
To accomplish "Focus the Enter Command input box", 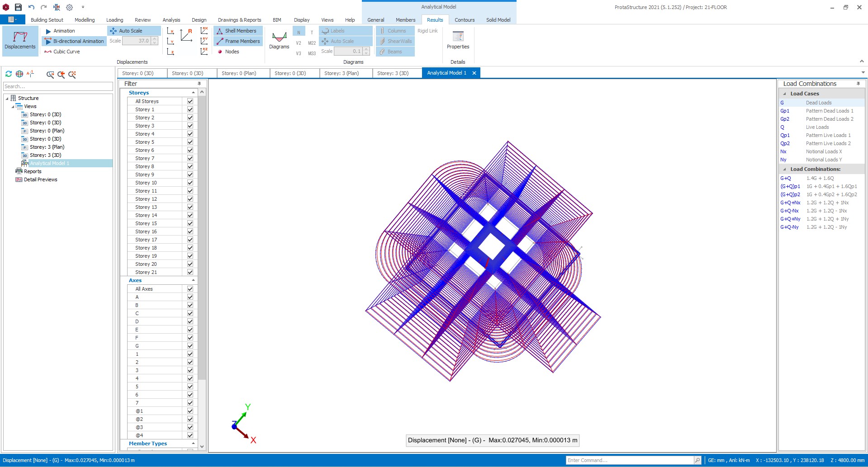I will [x=630, y=460].
